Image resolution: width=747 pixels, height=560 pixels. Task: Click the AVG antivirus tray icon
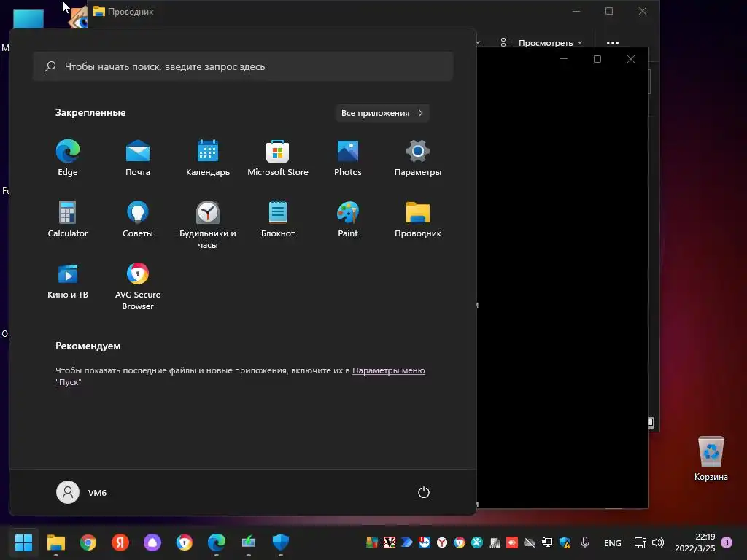point(371,542)
